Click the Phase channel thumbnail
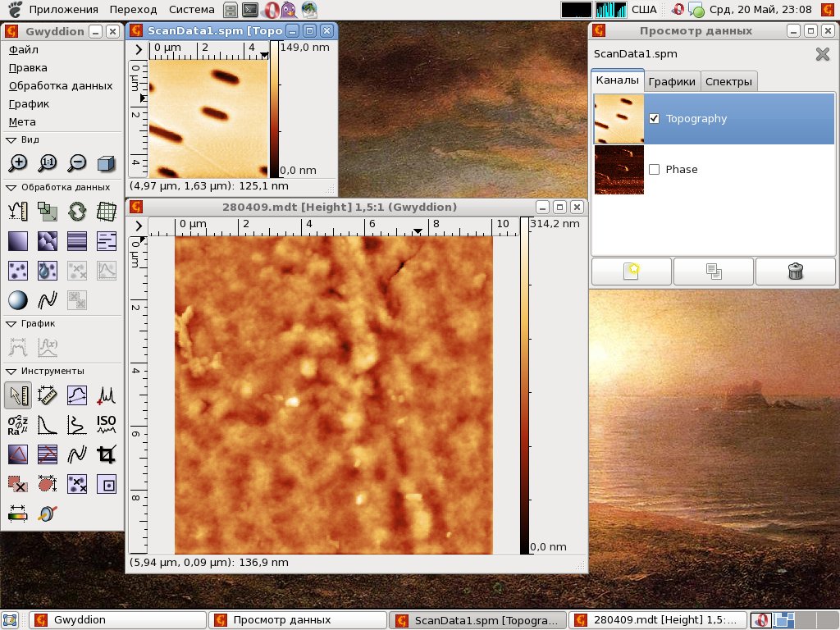This screenshot has width=840, height=630. pyautogui.click(x=619, y=169)
